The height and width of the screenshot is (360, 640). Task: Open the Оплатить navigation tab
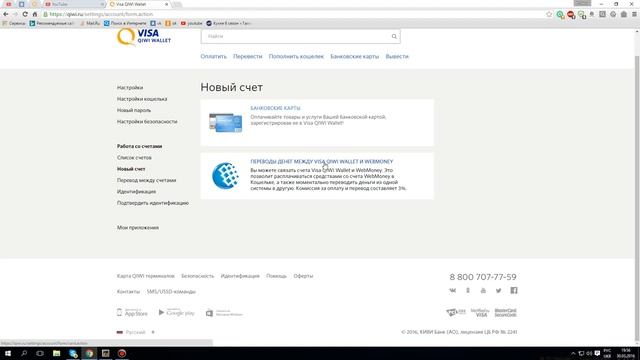coord(213,57)
